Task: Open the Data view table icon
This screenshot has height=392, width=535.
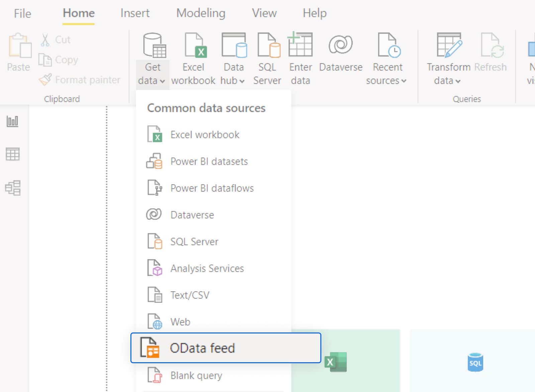Action: point(13,154)
